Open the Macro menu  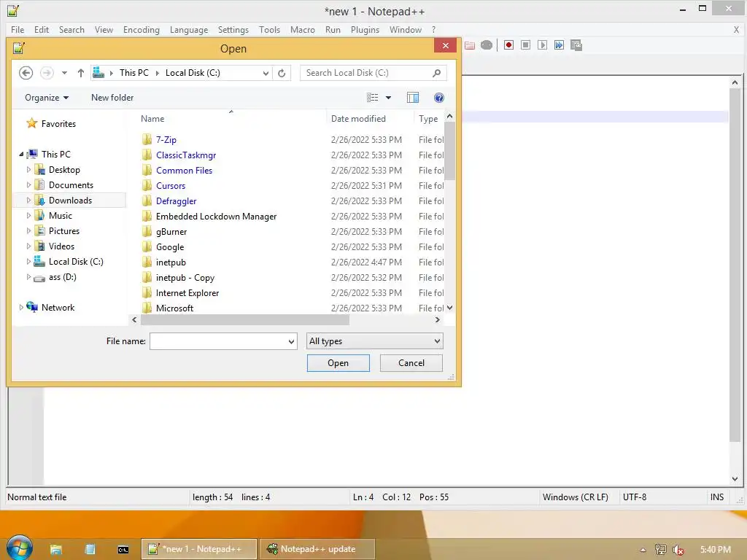coord(303,29)
